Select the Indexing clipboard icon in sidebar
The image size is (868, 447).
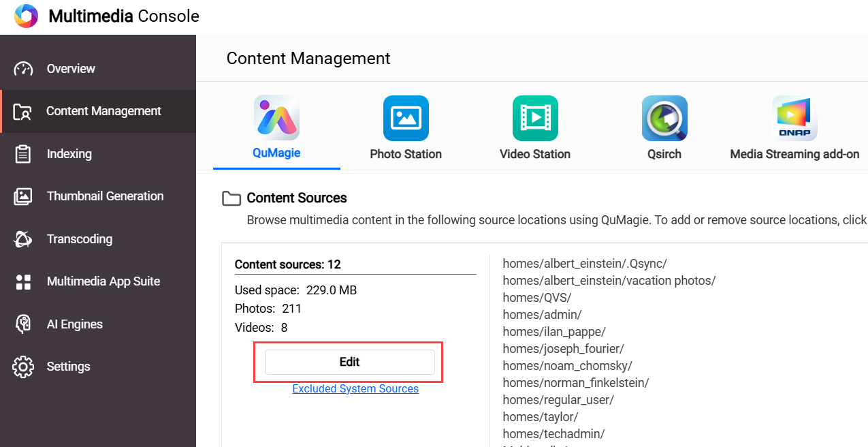point(23,154)
